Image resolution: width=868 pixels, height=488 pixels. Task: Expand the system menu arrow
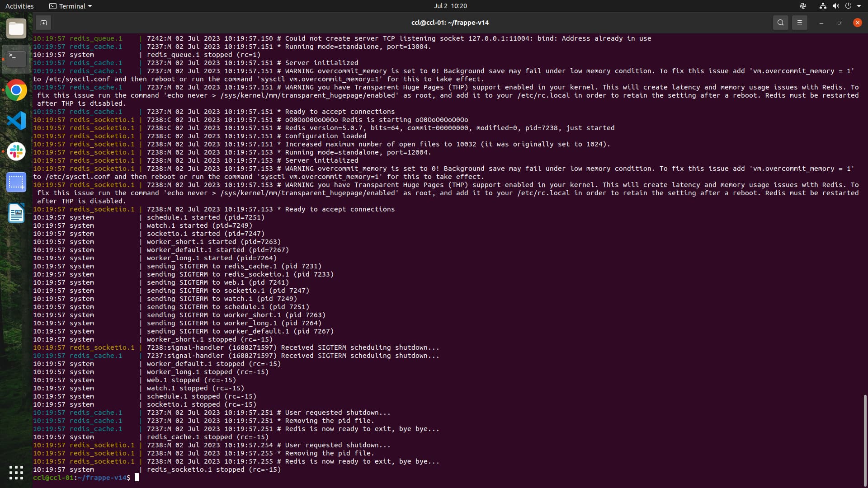[x=859, y=6]
